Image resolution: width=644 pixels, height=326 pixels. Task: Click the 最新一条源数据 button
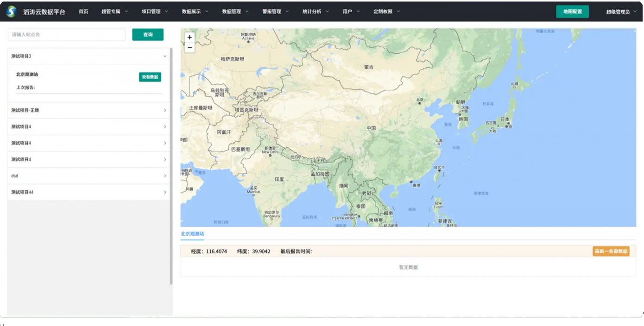point(611,251)
